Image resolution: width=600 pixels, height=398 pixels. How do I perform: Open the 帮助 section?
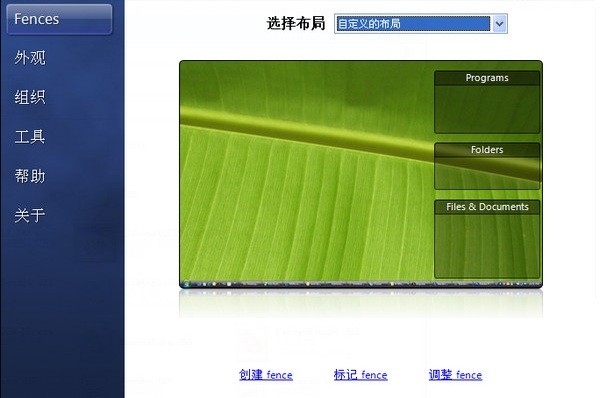pyautogui.click(x=30, y=176)
